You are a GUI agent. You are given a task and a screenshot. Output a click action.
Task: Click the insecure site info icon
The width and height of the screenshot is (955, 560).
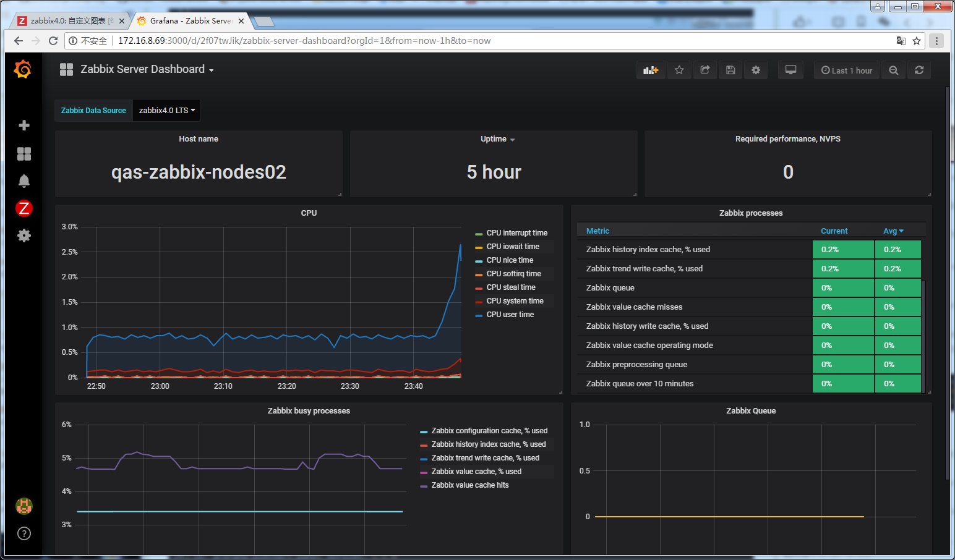tap(73, 41)
